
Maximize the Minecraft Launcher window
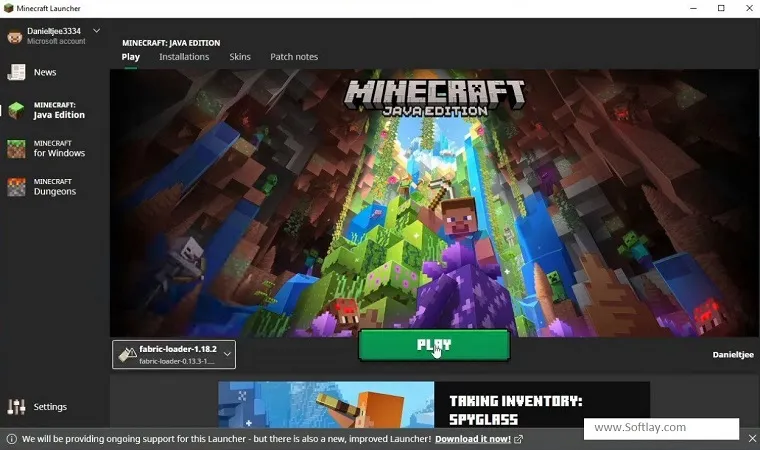pos(721,8)
